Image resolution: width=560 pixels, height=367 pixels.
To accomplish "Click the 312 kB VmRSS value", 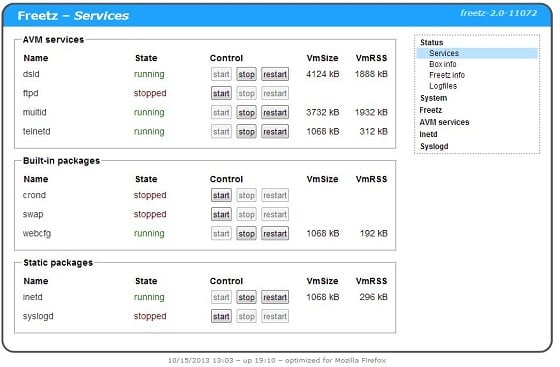I will click(x=374, y=131).
